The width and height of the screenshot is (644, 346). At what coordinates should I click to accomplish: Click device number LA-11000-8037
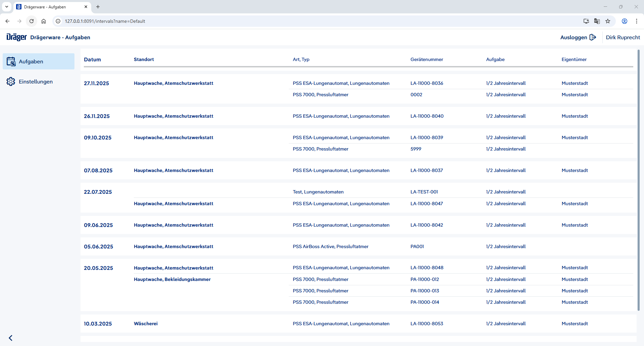coord(427,170)
